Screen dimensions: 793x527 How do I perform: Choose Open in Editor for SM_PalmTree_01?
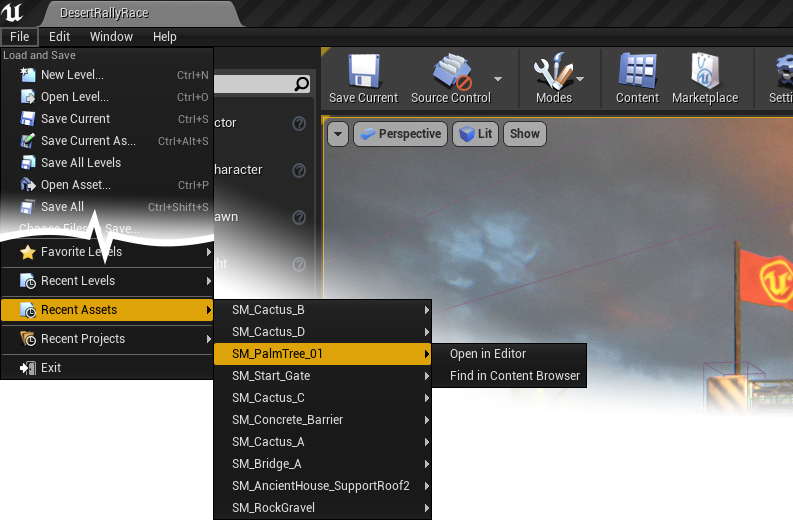coord(487,354)
